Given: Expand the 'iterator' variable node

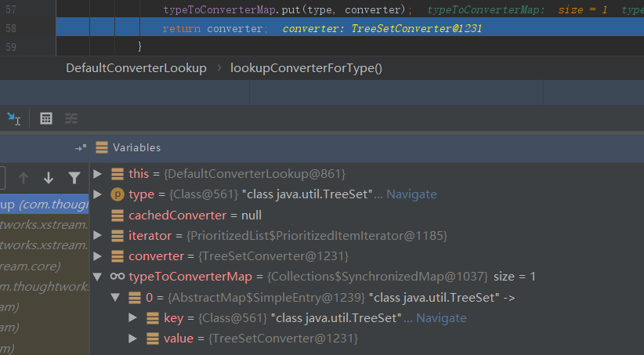Looking at the screenshot, I should [98, 235].
